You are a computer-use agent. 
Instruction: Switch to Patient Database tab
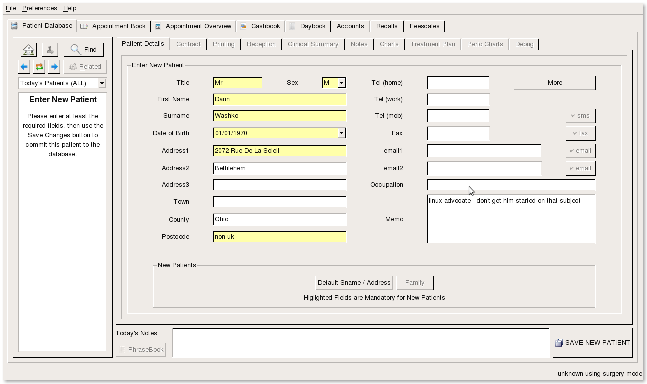[42, 26]
